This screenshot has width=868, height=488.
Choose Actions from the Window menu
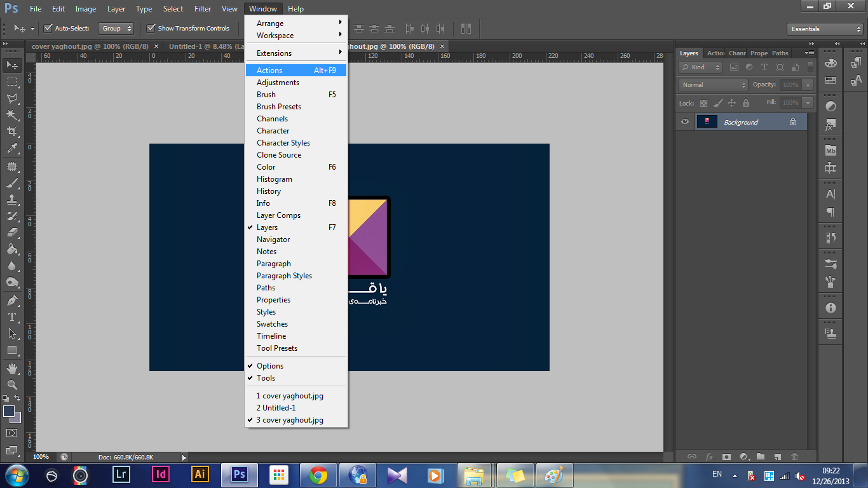[x=269, y=71]
